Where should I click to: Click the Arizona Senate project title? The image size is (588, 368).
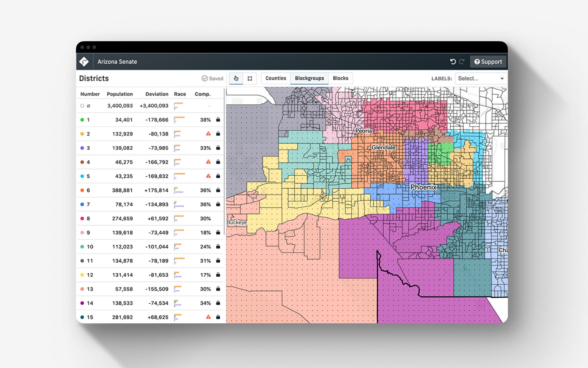click(117, 62)
